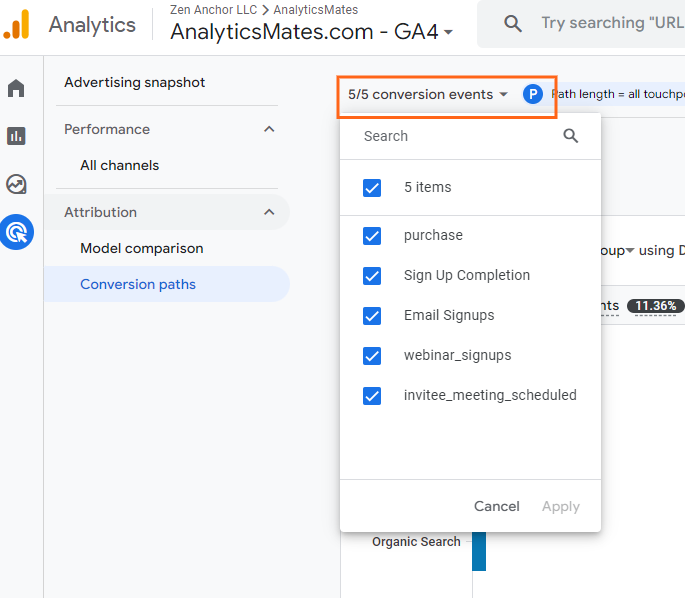Click the blue P filter badge
The width and height of the screenshot is (685, 598).
pyautogui.click(x=533, y=94)
